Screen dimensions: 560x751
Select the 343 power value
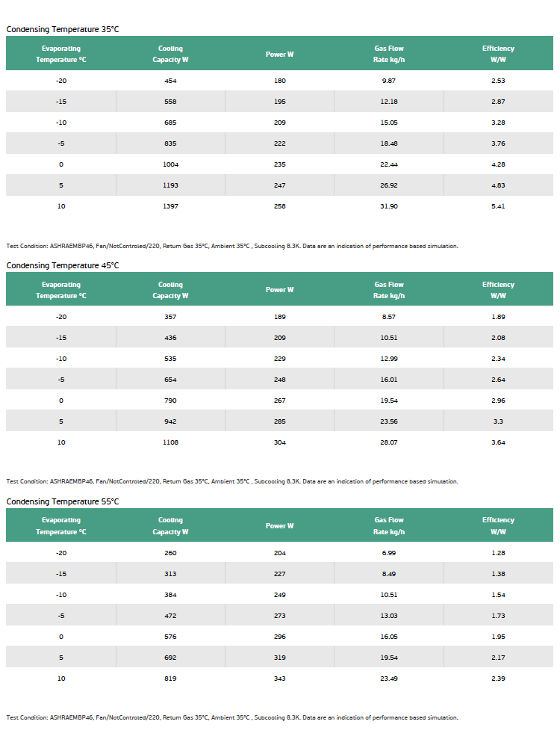click(x=280, y=679)
